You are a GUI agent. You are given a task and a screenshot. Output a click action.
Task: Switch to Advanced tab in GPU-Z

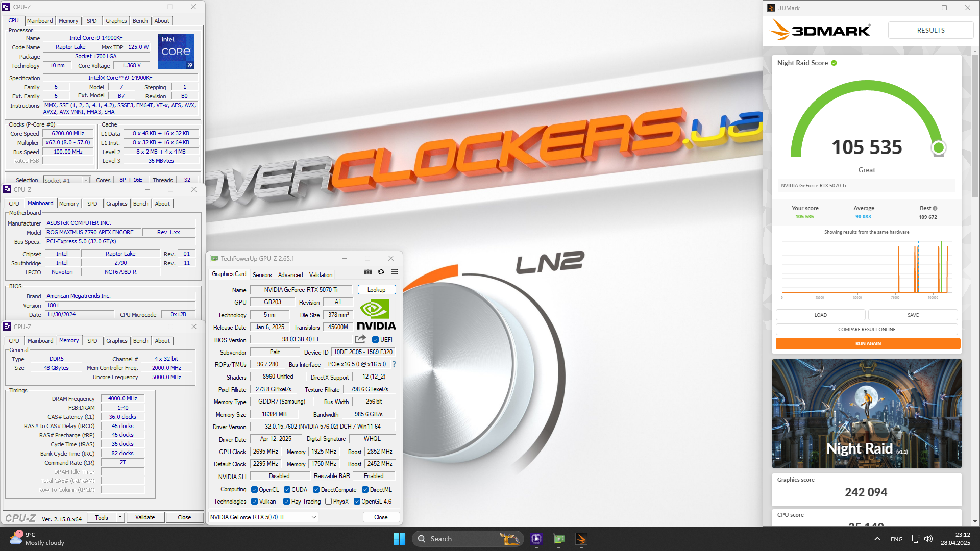coord(290,274)
